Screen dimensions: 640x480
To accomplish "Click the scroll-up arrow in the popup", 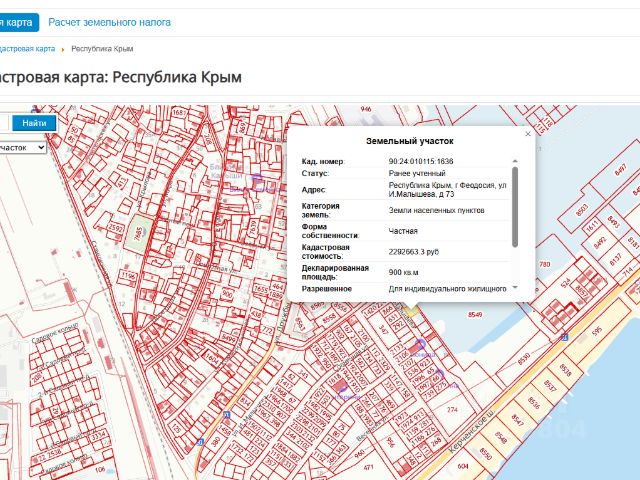I will click(515, 161).
